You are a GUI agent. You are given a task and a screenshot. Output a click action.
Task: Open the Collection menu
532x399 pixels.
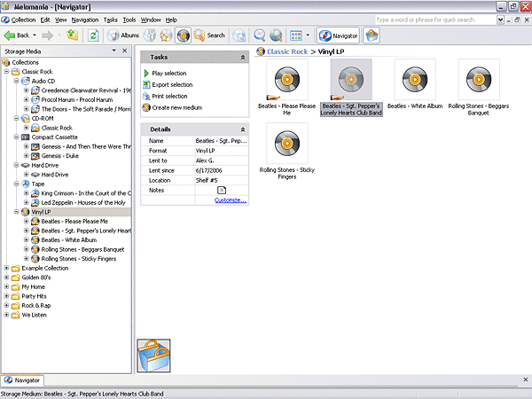pos(23,20)
